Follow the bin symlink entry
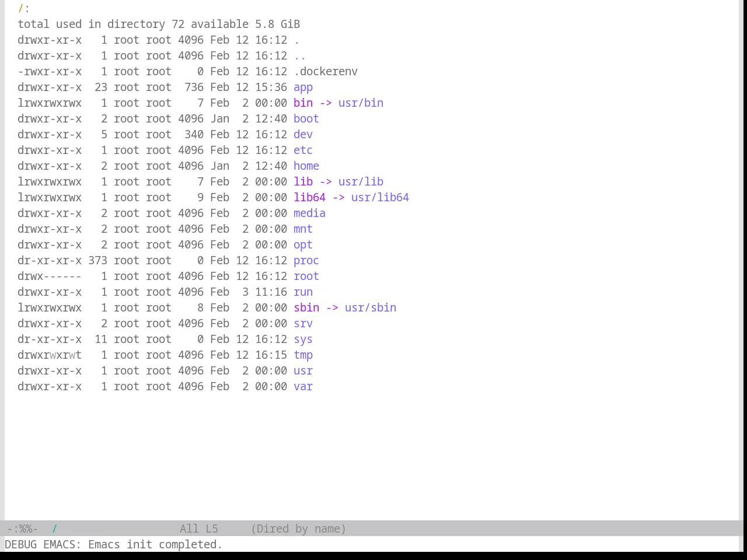747x560 pixels. pos(303,103)
